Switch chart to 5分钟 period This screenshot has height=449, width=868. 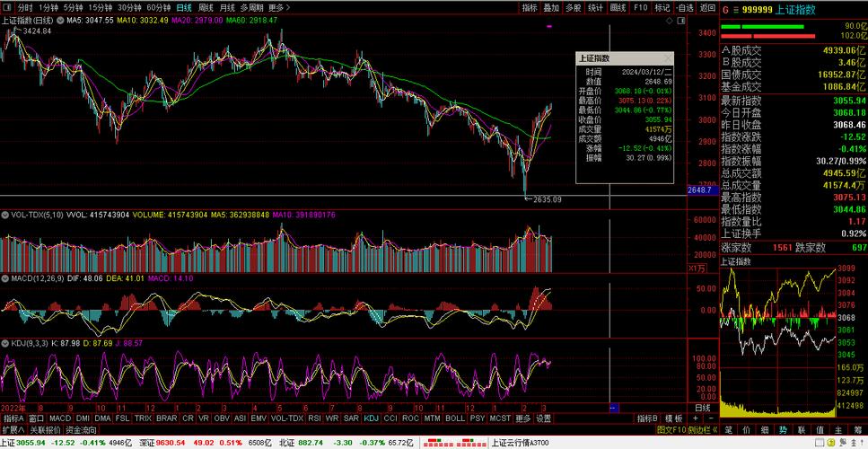pyautogui.click(x=72, y=7)
